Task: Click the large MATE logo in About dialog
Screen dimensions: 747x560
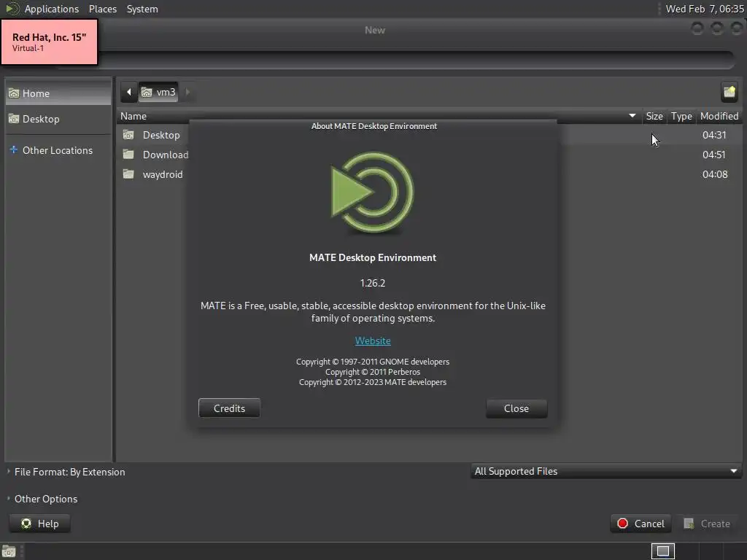Action: coord(373,192)
